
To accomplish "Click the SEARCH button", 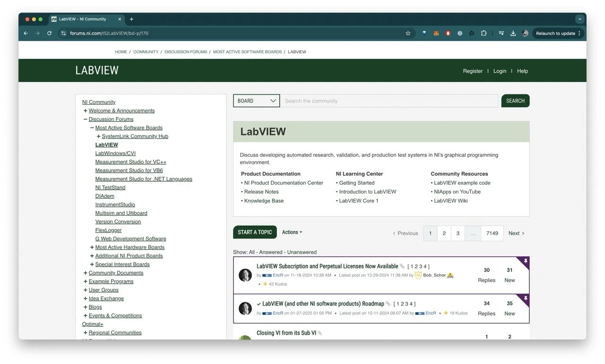I will 515,101.
